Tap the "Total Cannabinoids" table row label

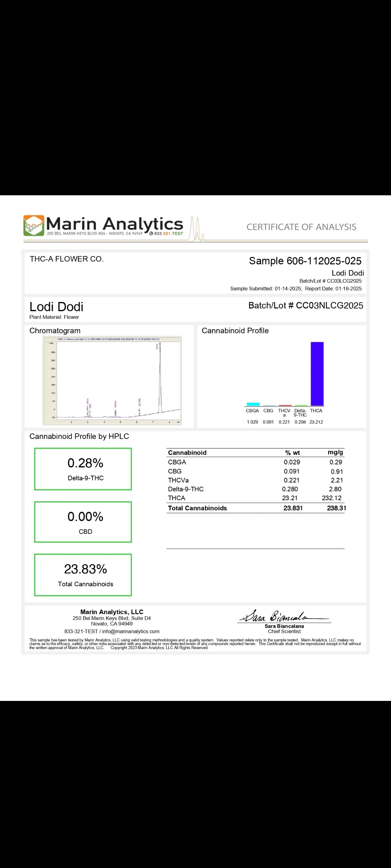(197, 508)
